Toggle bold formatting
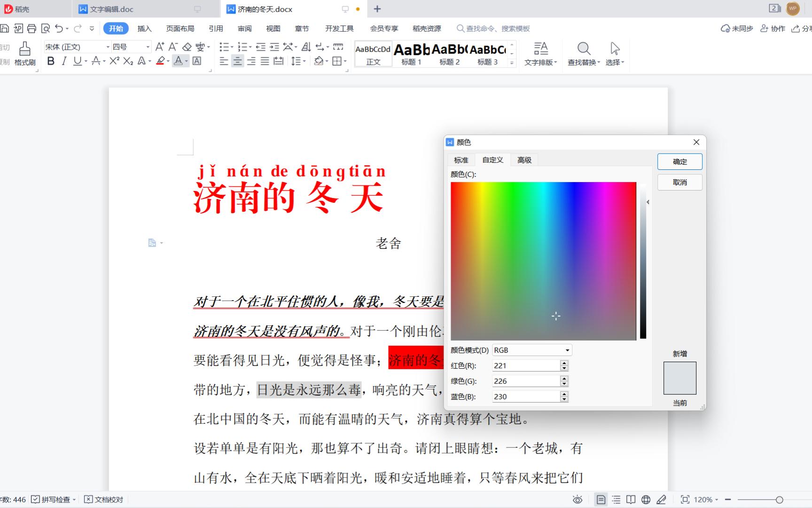Screen dimensions: 812x508 coord(51,61)
